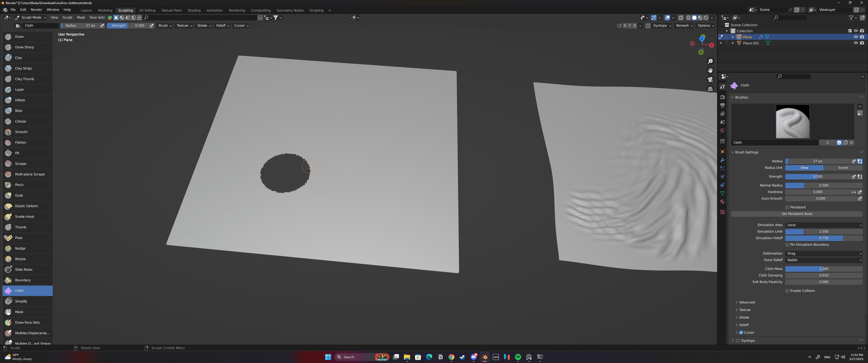Enable the Dyntopo panel checkbox
868x363 pixels.
pyautogui.click(x=738, y=341)
